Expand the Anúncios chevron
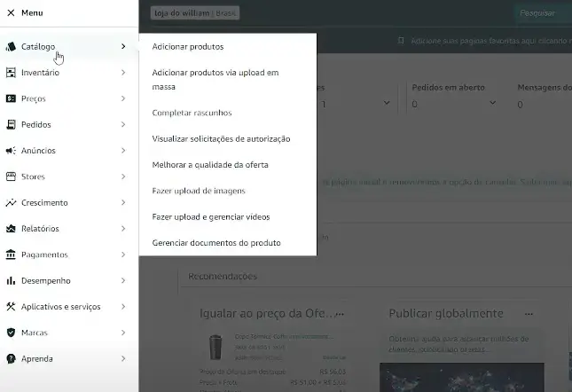This screenshot has width=572, height=392. tap(123, 151)
